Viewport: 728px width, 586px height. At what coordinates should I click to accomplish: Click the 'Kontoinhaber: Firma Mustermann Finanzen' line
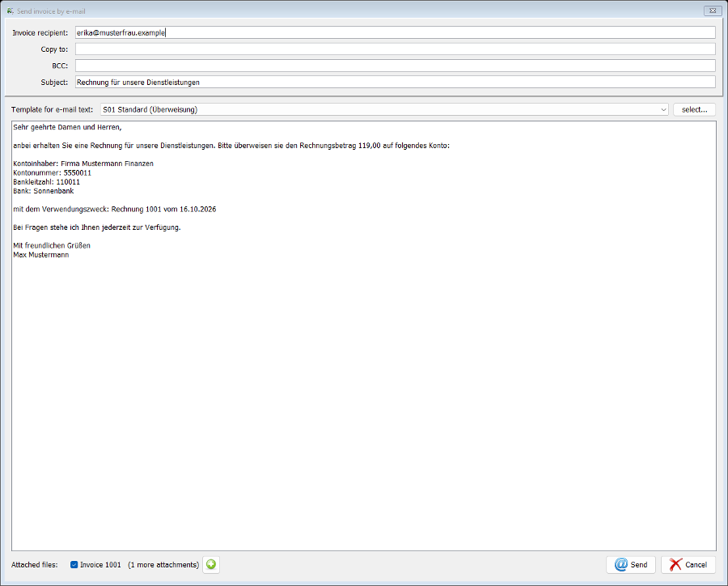click(x=83, y=163)
